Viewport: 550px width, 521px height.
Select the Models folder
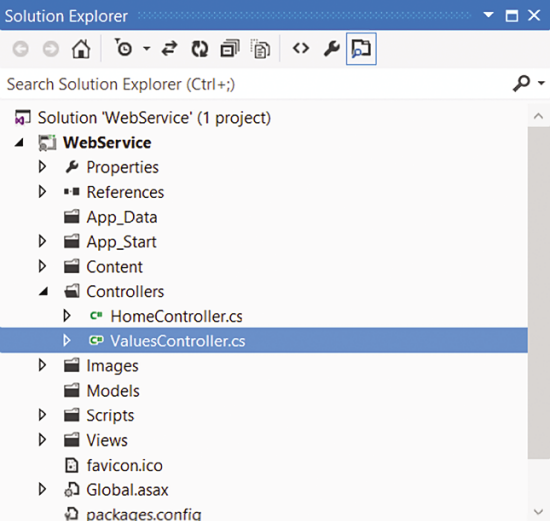pyautogui.click(x=113, y=391)
